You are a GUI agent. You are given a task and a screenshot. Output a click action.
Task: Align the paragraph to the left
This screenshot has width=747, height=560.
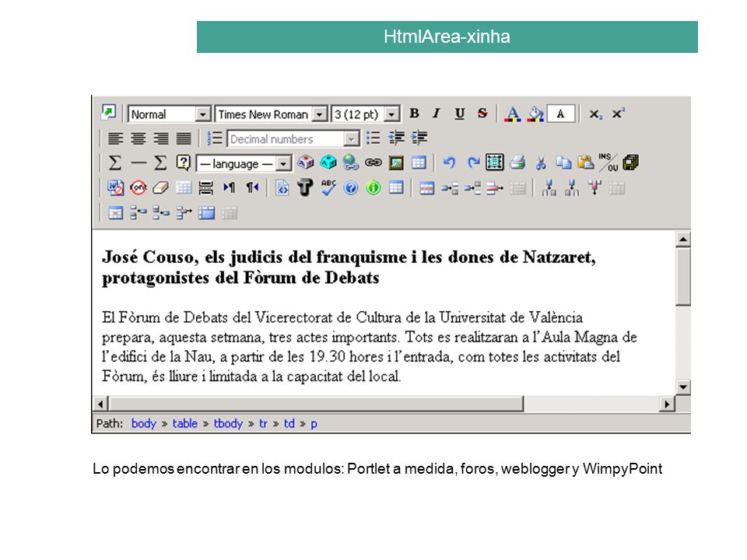(x=115, y=138)
